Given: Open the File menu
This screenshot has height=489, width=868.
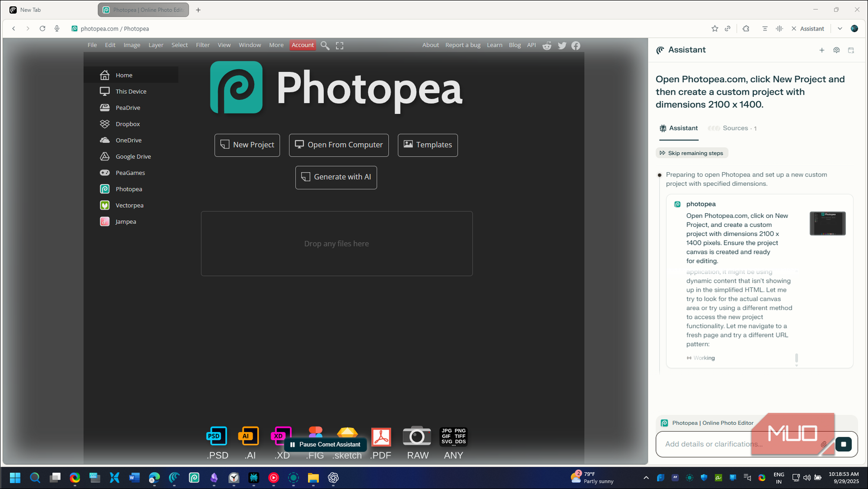Looking at the screenshot, I should (92, 45).
